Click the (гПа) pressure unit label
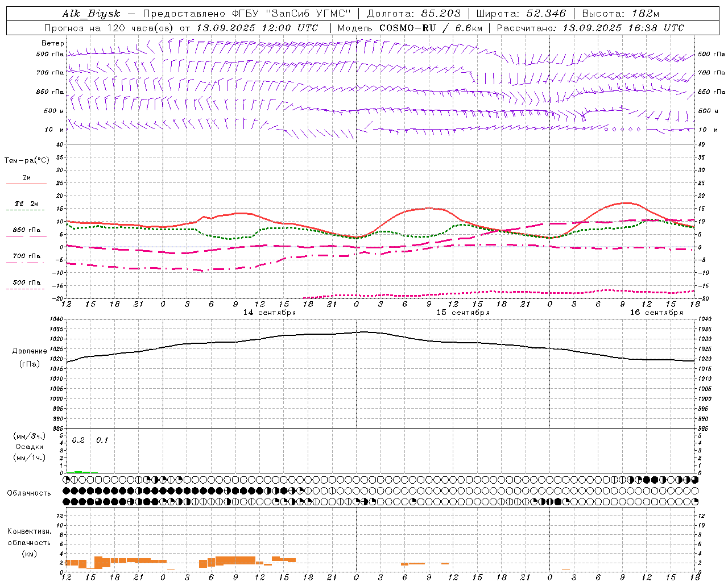The height and width of the screenshot is (582, 728). 30,364
